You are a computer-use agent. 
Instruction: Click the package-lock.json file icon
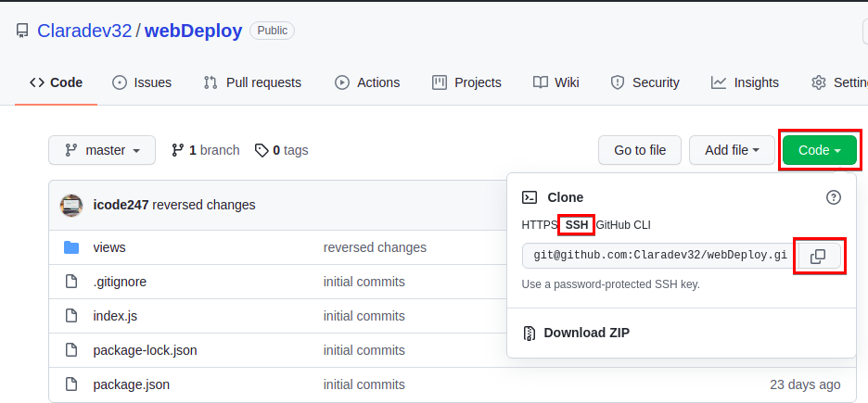point(71,350)
